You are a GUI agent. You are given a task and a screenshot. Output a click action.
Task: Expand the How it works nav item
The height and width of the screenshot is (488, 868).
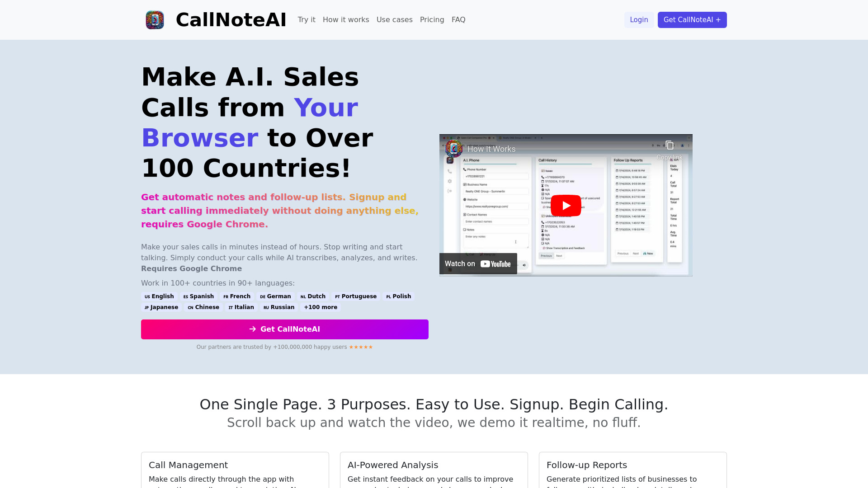pos(346,20)
